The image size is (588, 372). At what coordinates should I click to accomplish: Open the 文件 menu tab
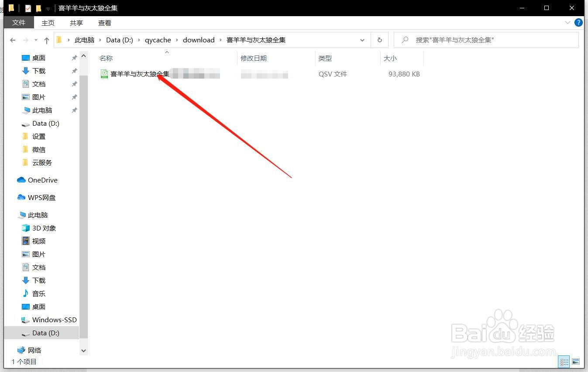tap(19, 22)
